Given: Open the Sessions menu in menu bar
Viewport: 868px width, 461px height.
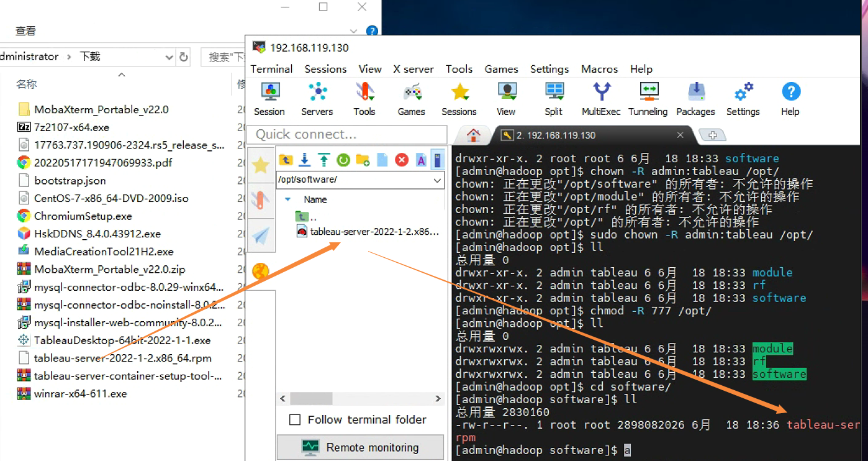Looking at the screenshot, I should pos(325,69).
